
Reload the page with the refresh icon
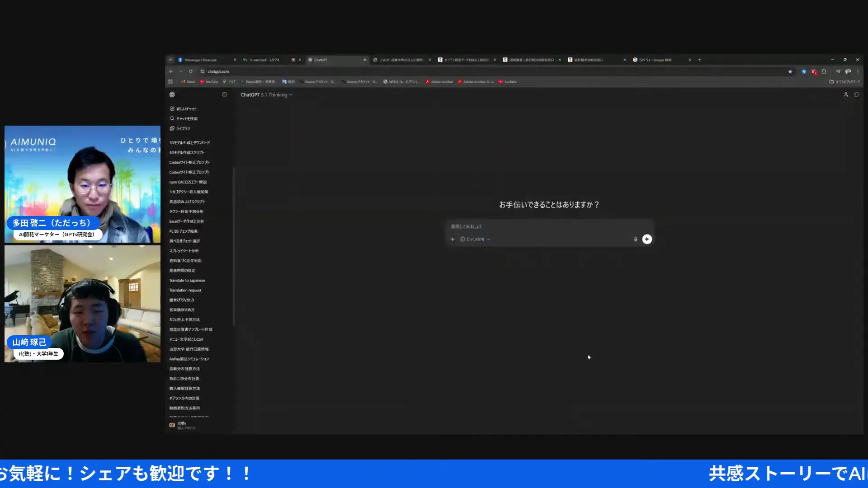coord(190,71)
